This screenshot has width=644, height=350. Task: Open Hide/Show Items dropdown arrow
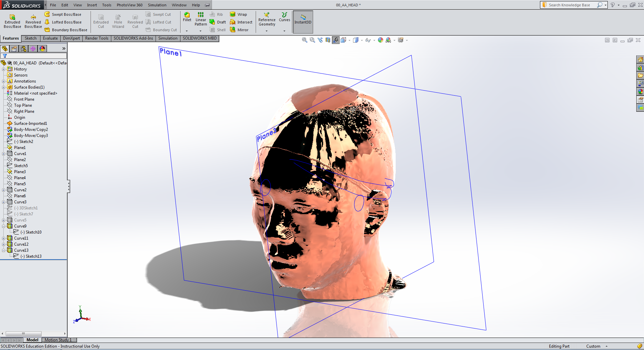click(x=374, y=40)
